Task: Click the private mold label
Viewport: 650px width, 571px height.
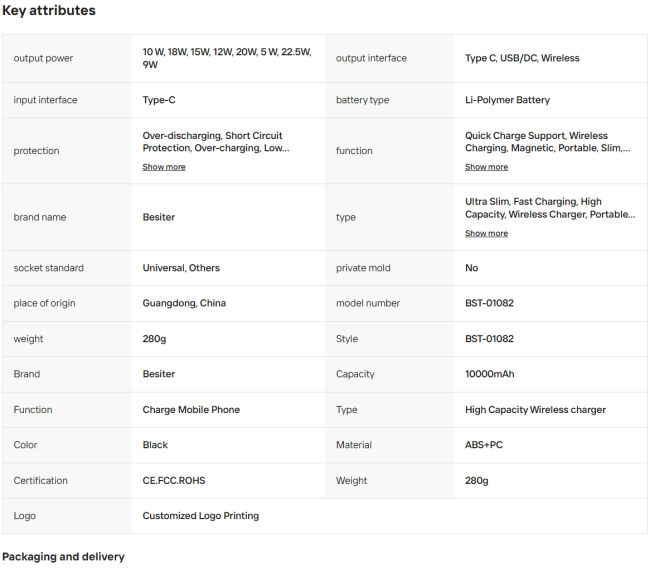Action: point(363,268)
